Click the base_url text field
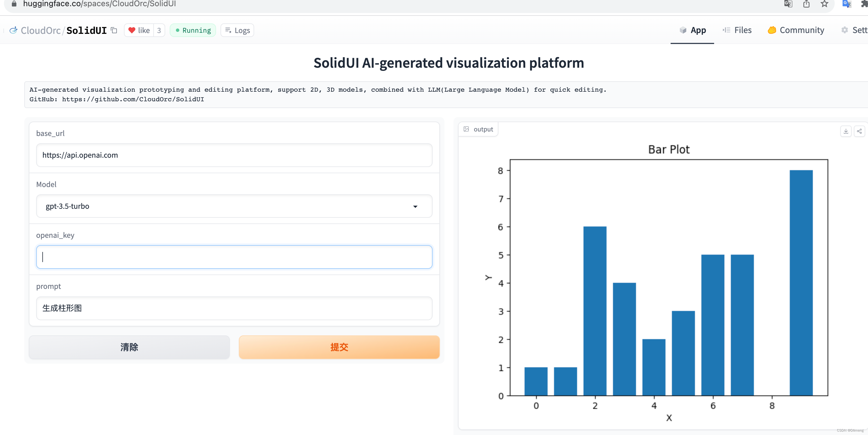The width and height of the screenshot is (868, 435). tap(234, 155)
